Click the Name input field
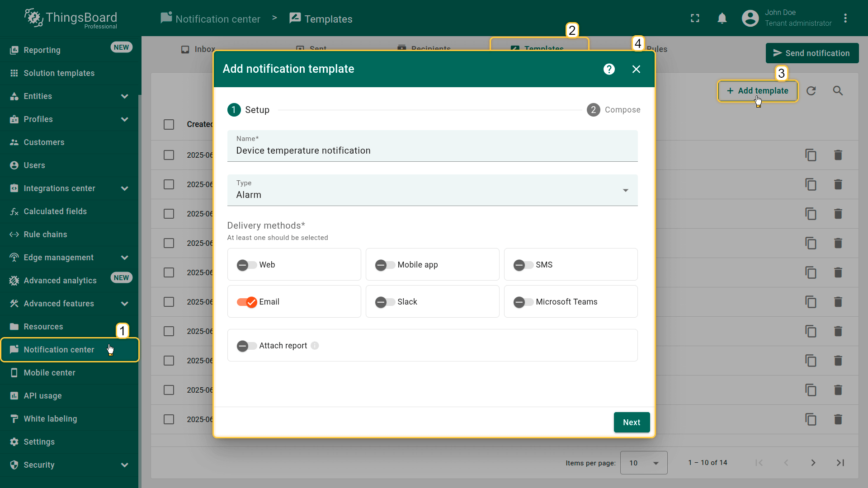The width and height of the screenshot is (868, 488). point(432,150)
